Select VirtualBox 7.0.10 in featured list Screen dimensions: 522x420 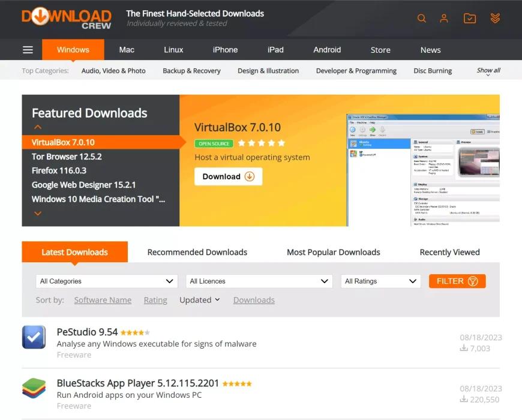pyautogui.click(x=101, y=142)
